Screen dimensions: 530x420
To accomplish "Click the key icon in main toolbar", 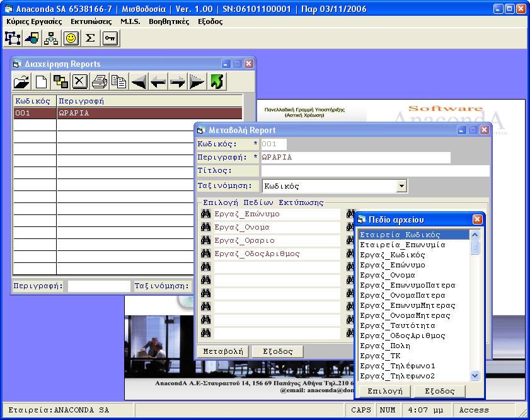I will coord(110,38).
